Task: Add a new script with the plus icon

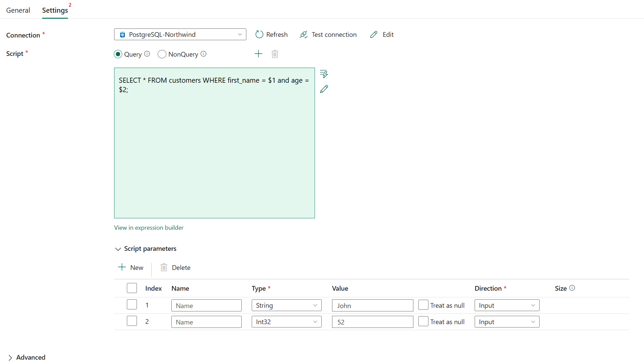Action: click(258, 54)
